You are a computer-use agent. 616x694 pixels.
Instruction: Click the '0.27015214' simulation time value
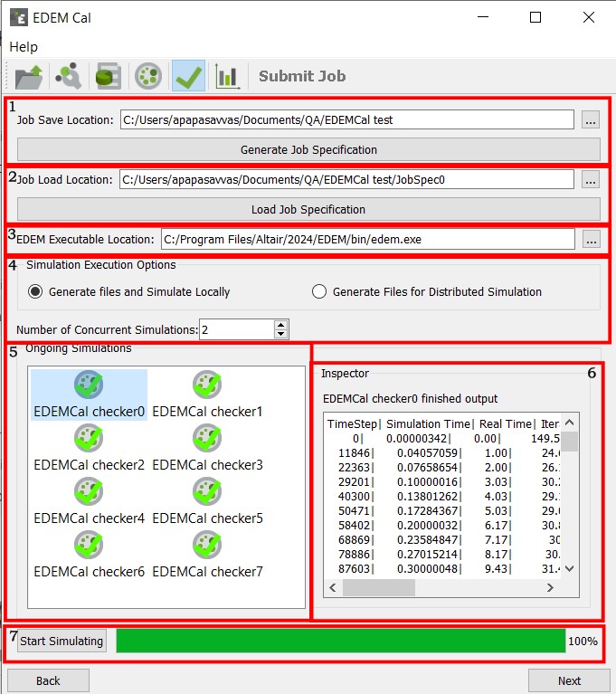tap(427, 554)
